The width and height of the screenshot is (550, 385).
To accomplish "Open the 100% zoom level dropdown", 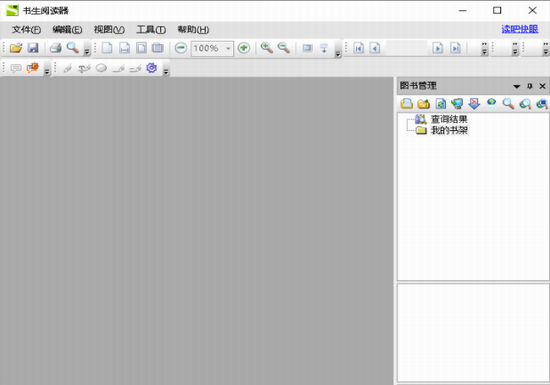I will 228,48.
